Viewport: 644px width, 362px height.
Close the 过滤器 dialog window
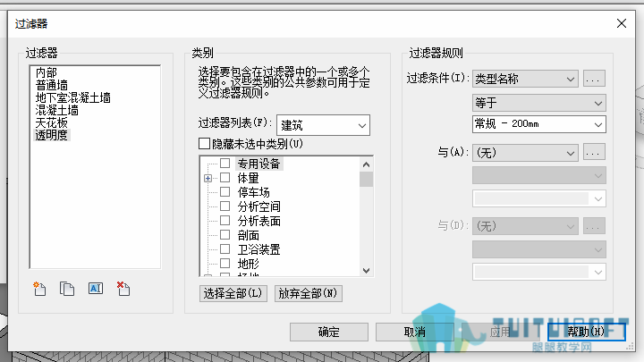(622, 23)
